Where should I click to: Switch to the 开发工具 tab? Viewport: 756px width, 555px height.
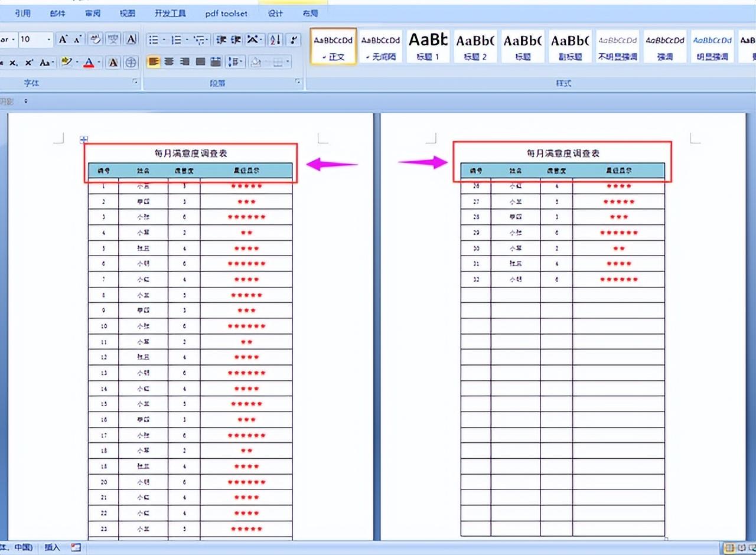(170, 13)
